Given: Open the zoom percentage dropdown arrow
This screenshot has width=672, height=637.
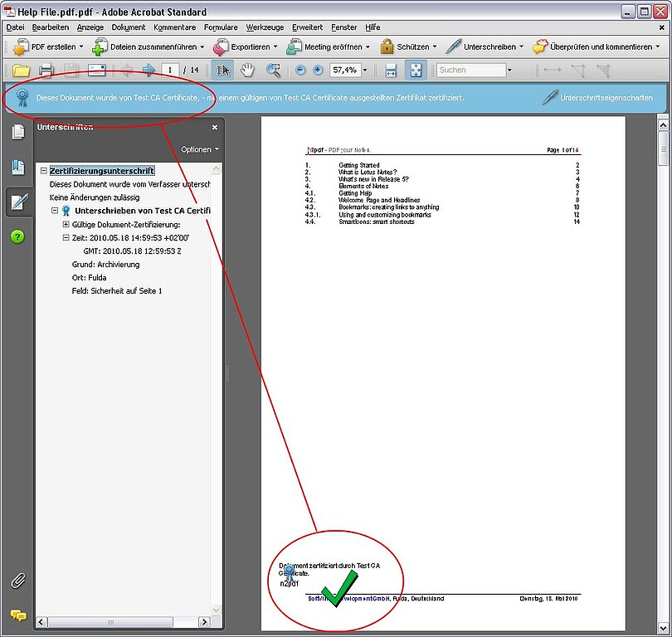Looking at the screenshot, I should (365, 70).
